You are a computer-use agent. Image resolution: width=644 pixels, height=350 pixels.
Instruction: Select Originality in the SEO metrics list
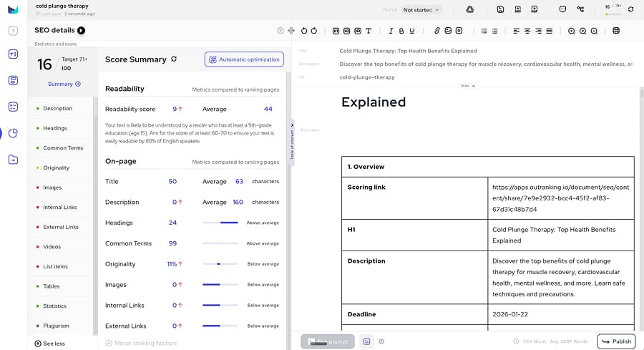click(x=57, y=167)
